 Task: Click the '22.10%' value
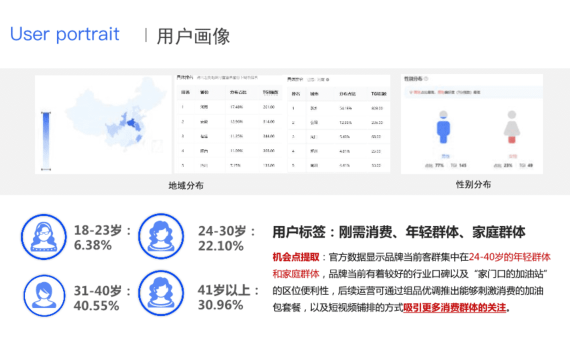[221, 246]
